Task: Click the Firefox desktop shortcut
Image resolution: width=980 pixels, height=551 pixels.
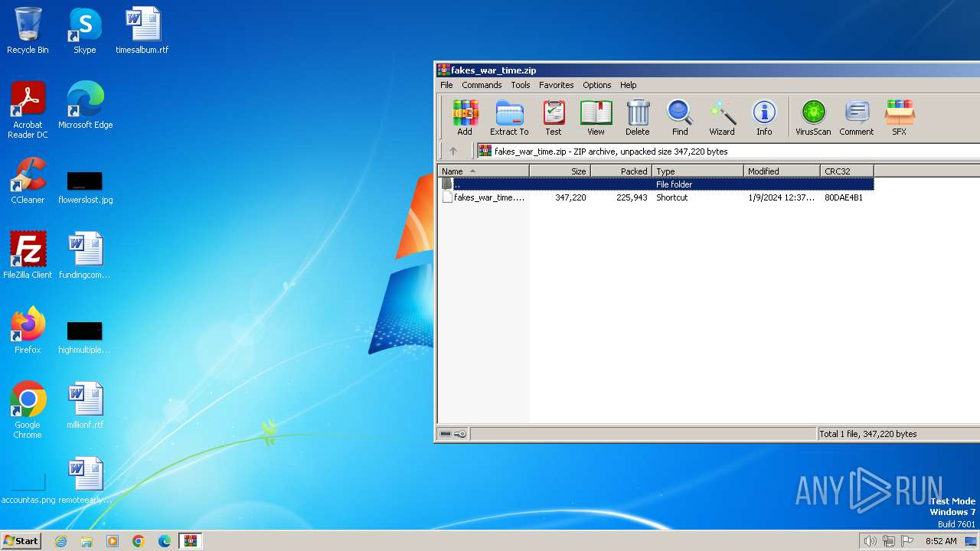Action: [x=28, y=331]
